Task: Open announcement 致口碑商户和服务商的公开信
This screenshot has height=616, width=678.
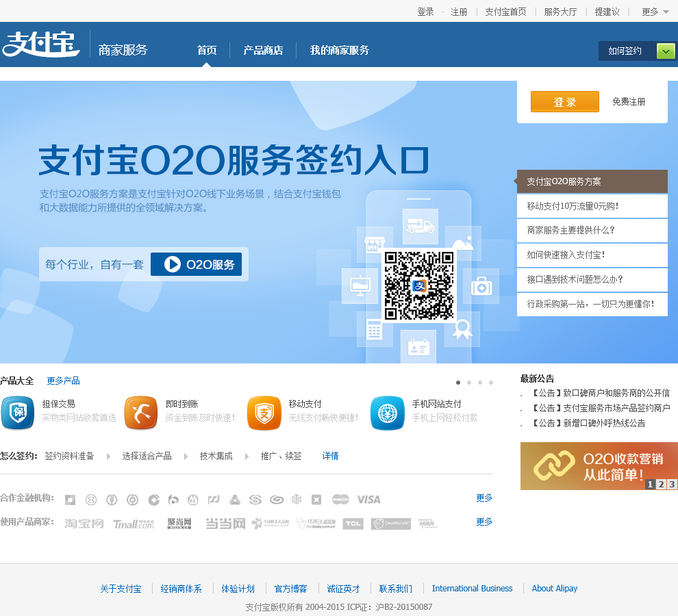Action: tap(601, 393)
